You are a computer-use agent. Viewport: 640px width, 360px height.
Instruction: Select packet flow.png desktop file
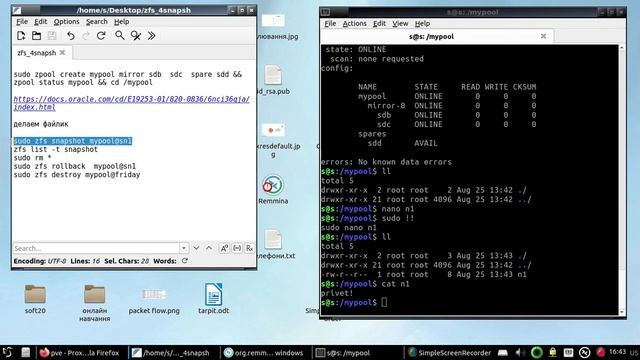click(x=154, y=301)
